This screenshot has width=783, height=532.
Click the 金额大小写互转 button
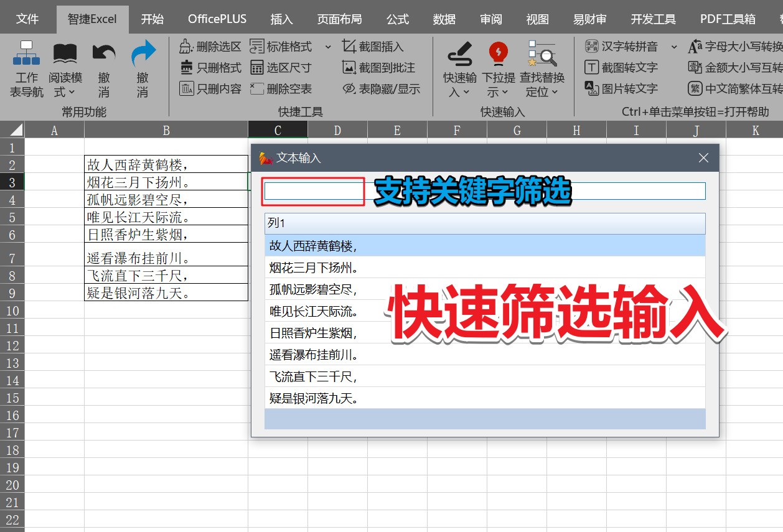click(736, 68)
